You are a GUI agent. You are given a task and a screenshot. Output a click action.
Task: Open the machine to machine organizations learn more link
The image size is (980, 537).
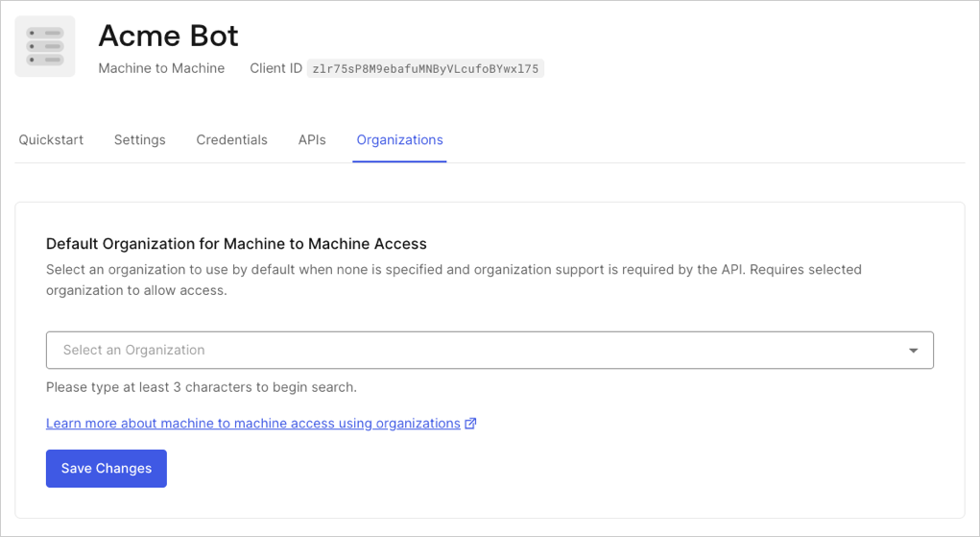(x=253, y=424)
